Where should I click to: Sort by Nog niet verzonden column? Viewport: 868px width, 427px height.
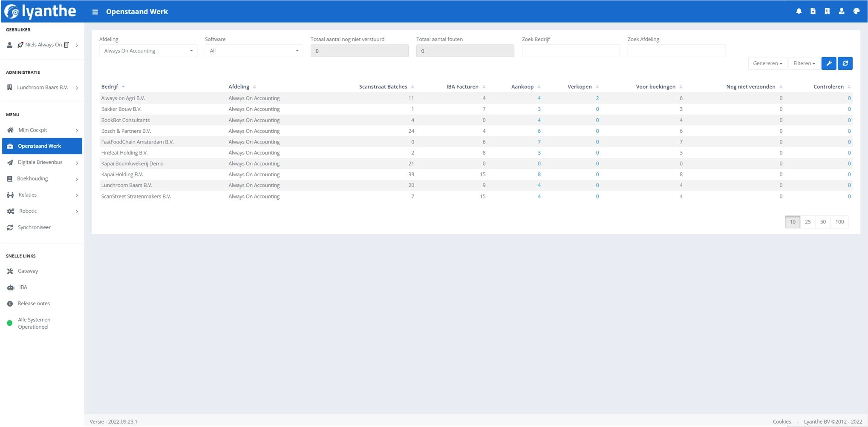(754, 87)
